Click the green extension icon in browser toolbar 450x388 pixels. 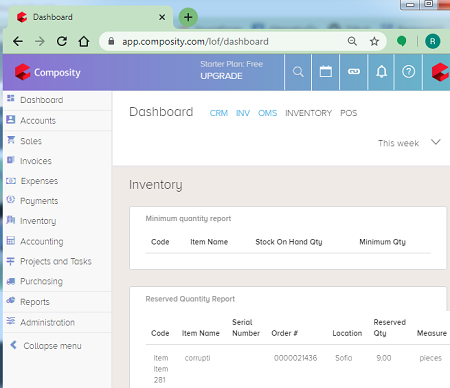click(x=401, y=41)
